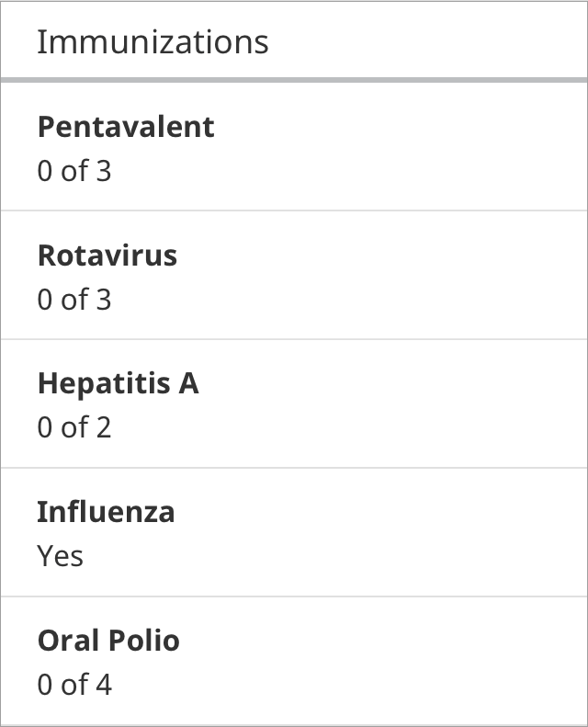Select the Hepatitis A label

(119, 384)
